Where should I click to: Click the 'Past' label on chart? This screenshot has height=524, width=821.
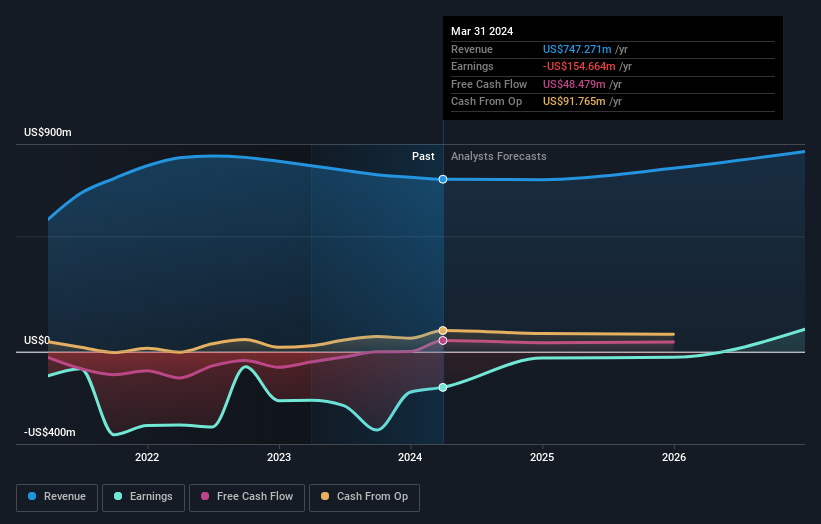[423, 157]
